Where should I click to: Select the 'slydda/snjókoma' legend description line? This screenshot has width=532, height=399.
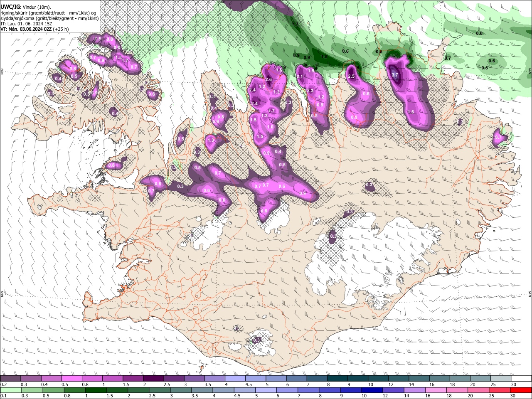49,18
